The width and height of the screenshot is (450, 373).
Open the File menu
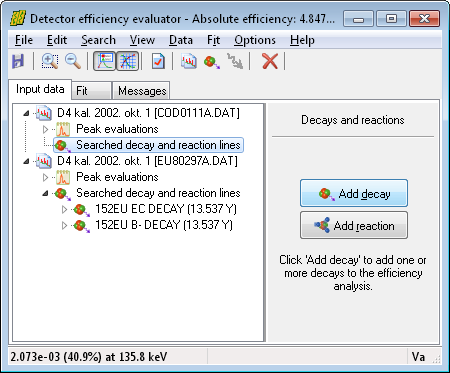point(24,40)
